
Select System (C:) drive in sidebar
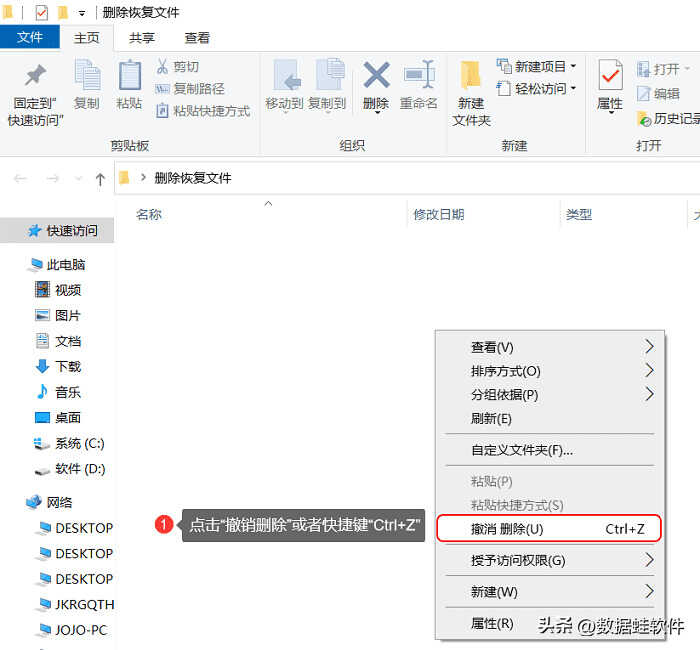(x=69, y=443)
